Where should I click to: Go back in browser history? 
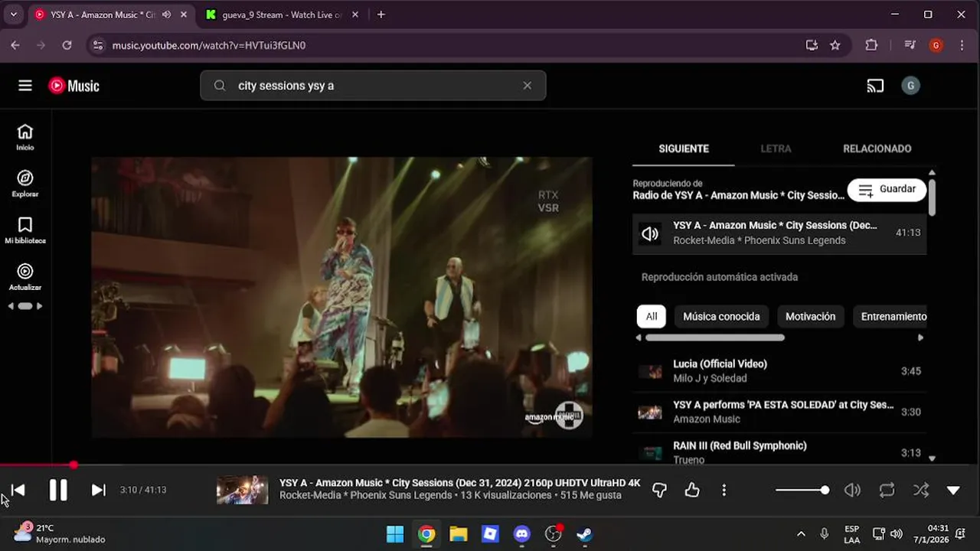(15, 45)
